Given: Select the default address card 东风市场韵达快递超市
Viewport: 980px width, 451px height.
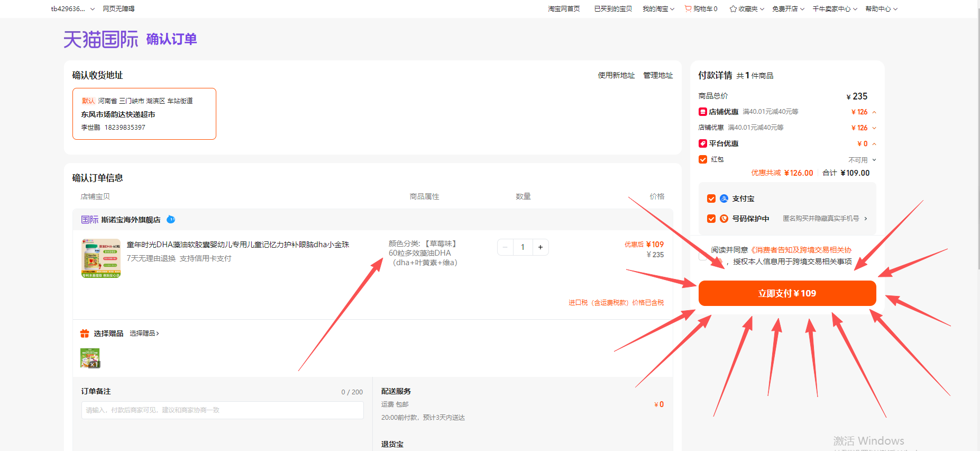Looking at the screenshot, I should (x=144, y=114).
